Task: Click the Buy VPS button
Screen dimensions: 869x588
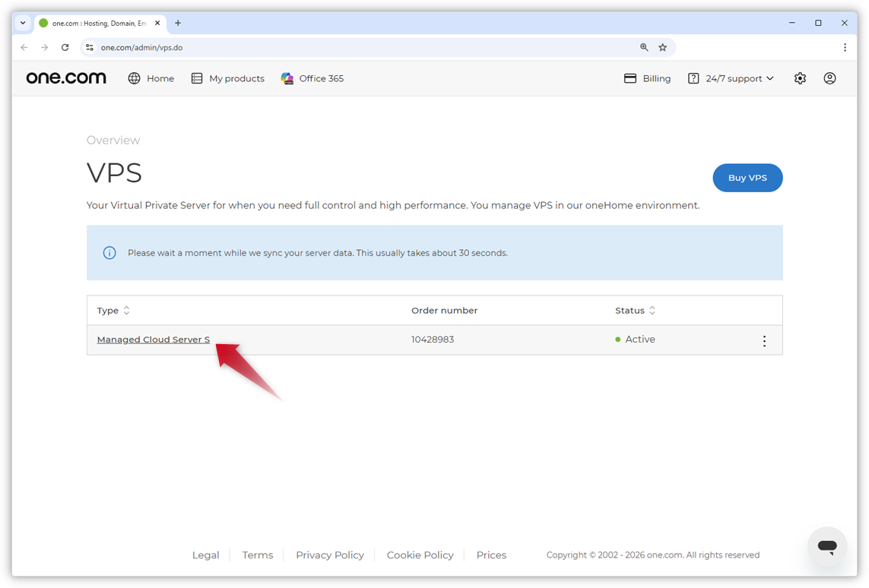Action: 747,177
